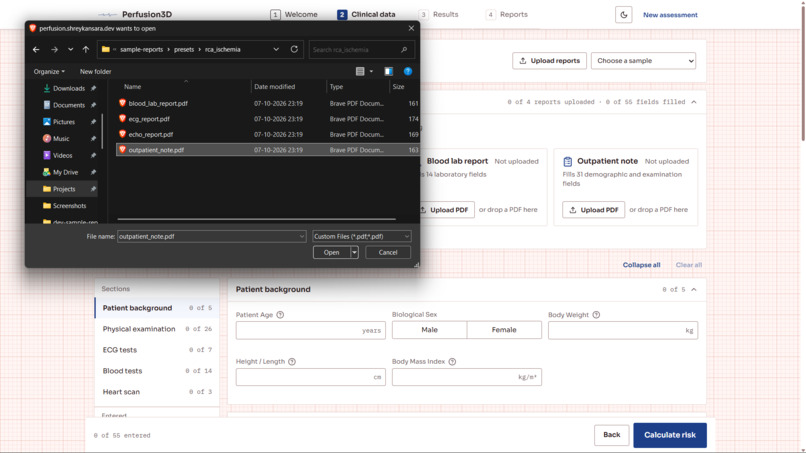Go to the Clinical data step tab

pos(367,14)
